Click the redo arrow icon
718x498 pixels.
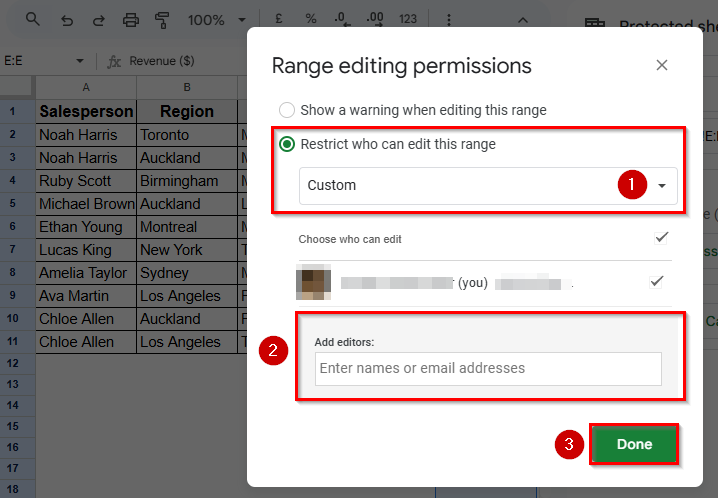click(98, 20)
